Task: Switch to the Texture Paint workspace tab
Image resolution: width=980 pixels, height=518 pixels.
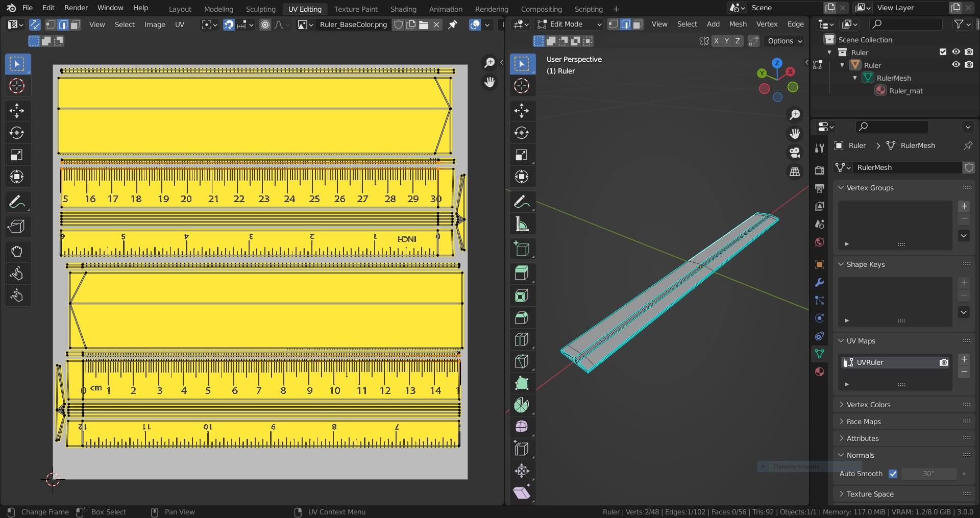Action: click(x=356, y=9)
